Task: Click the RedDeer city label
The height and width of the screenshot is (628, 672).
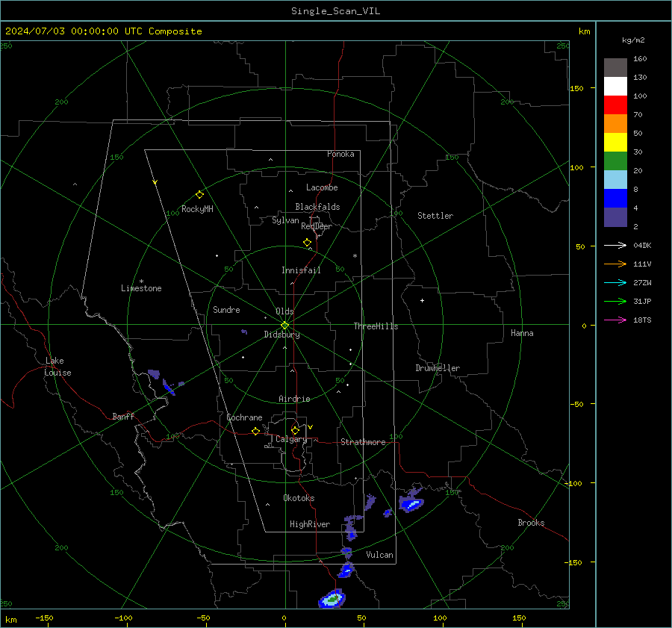Action: 317,226
